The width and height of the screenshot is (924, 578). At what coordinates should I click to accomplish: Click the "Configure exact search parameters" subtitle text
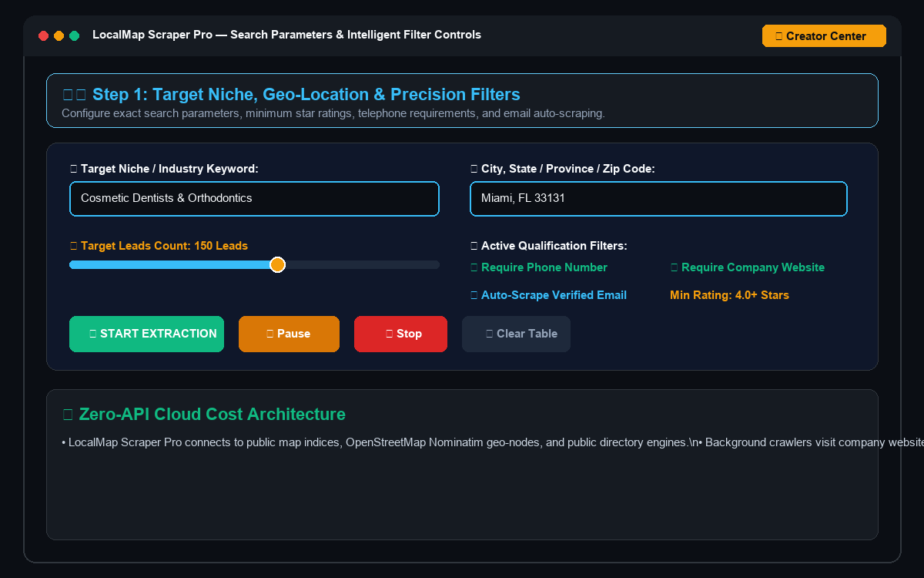[333, 113]
